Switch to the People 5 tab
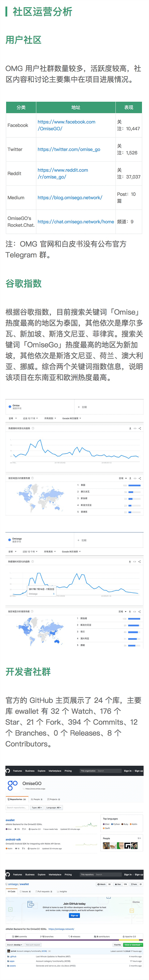This screenshot has width=149, height=980. [37, 799]
